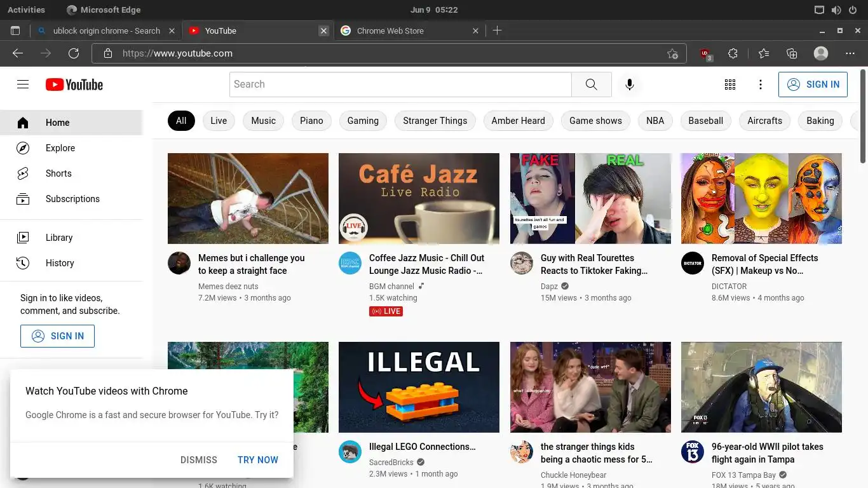Open Memes deez nuts channel avatar

tap(179, 263)
